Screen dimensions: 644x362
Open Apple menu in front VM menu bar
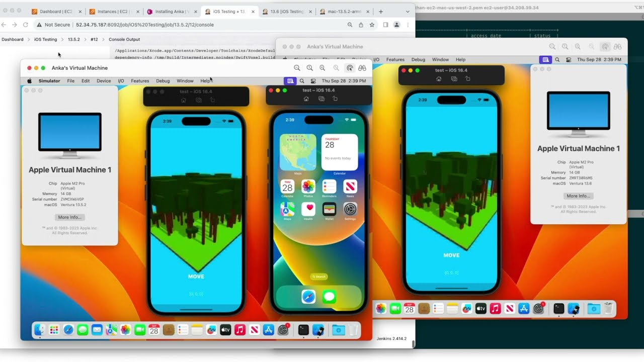pyautogui.click(x=29, y=81)
